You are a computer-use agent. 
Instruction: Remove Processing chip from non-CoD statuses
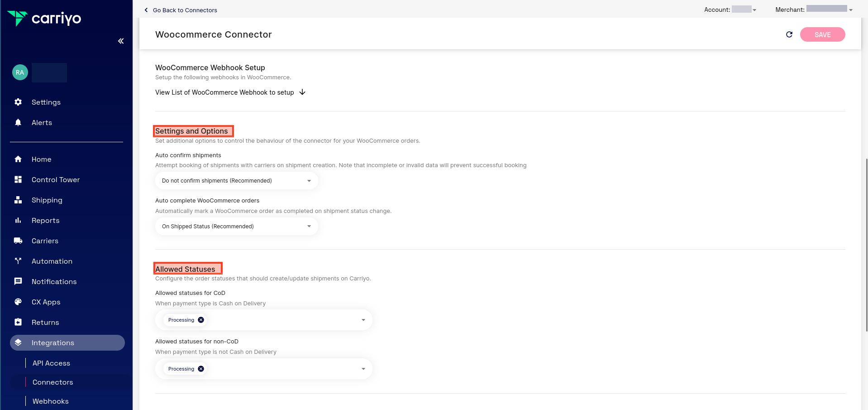201,369
